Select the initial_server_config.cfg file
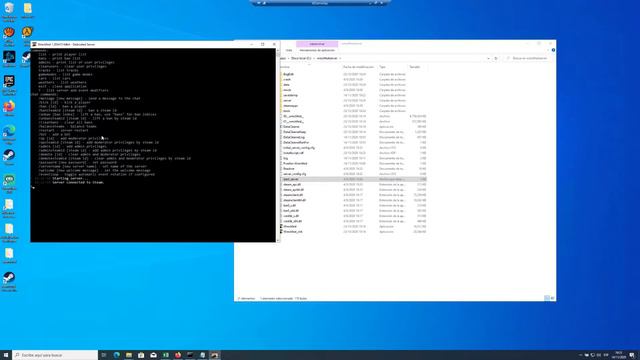Viewport: 640px width, 360px height. click(299, 148)
